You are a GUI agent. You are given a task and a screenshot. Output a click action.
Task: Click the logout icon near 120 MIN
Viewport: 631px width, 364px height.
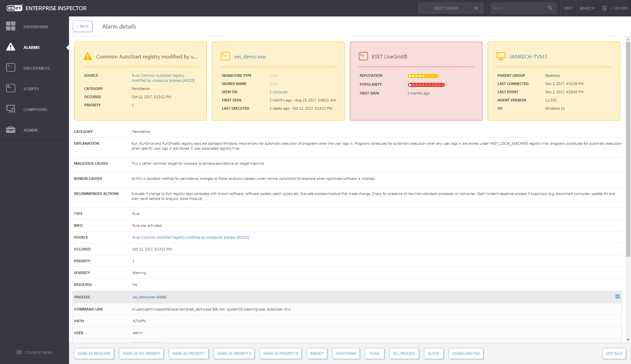tap(604, 8)
